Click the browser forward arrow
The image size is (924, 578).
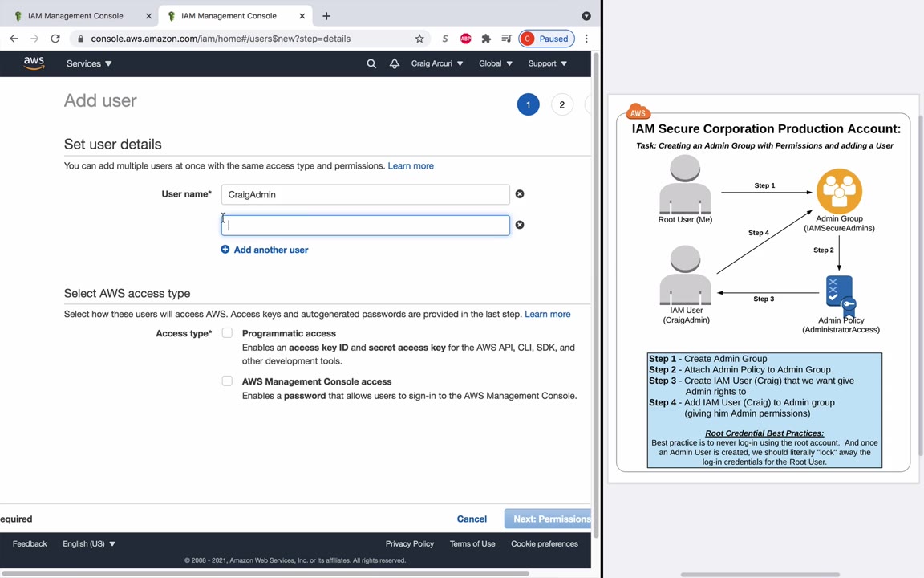click(34, 39)
